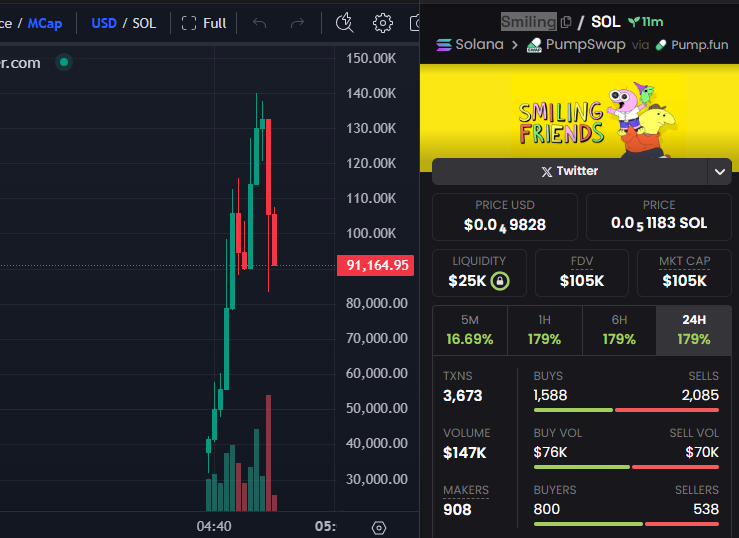Click the redo arrow icon

[297, 23]
